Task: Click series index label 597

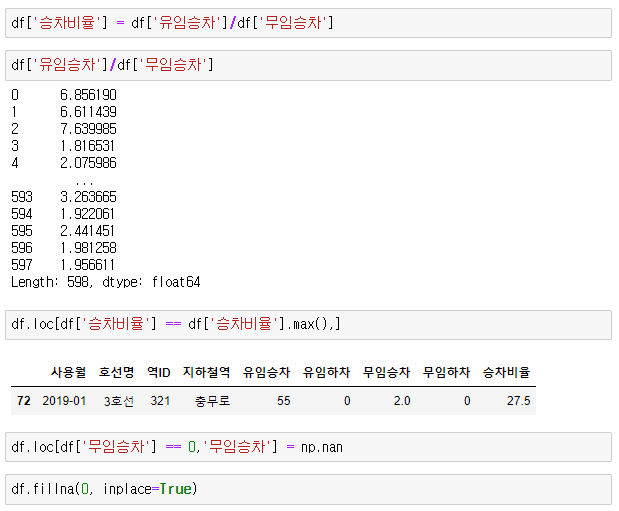Action: pos(22,265)
